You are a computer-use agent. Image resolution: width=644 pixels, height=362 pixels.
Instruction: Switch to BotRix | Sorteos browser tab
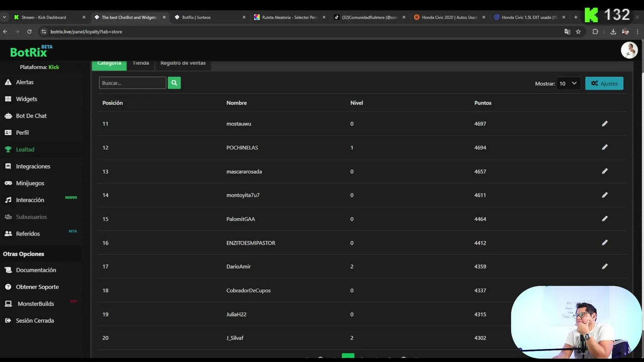(209, 17)
